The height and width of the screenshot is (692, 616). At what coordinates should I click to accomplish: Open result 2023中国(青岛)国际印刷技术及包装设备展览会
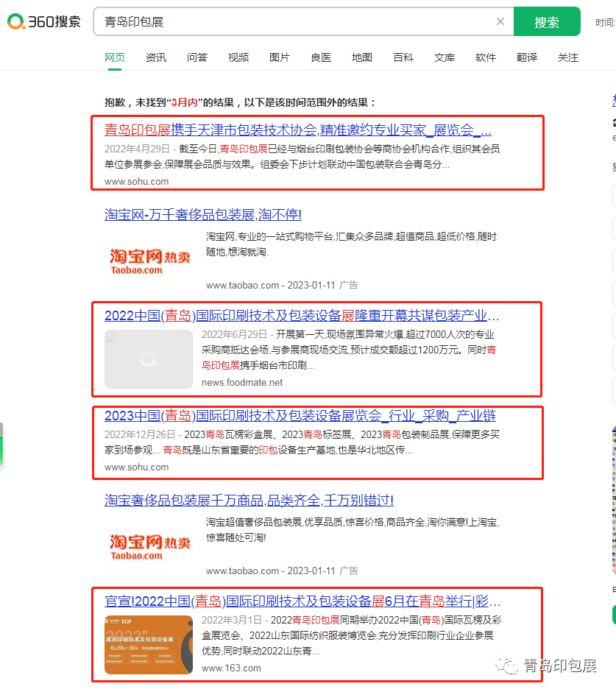point(300,416)
